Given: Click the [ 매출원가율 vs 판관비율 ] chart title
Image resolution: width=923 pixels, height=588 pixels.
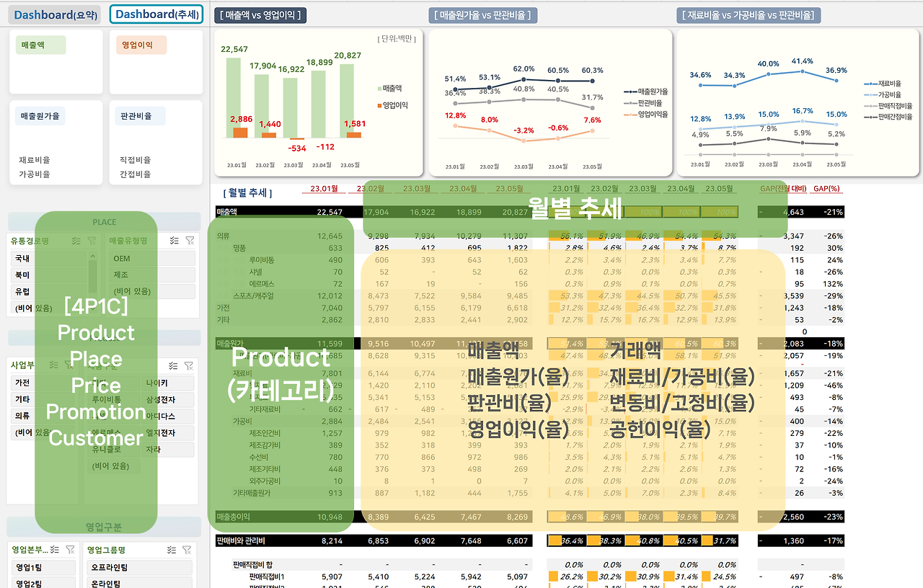Looking at the screenshot, I should click(x=484, y=15).
